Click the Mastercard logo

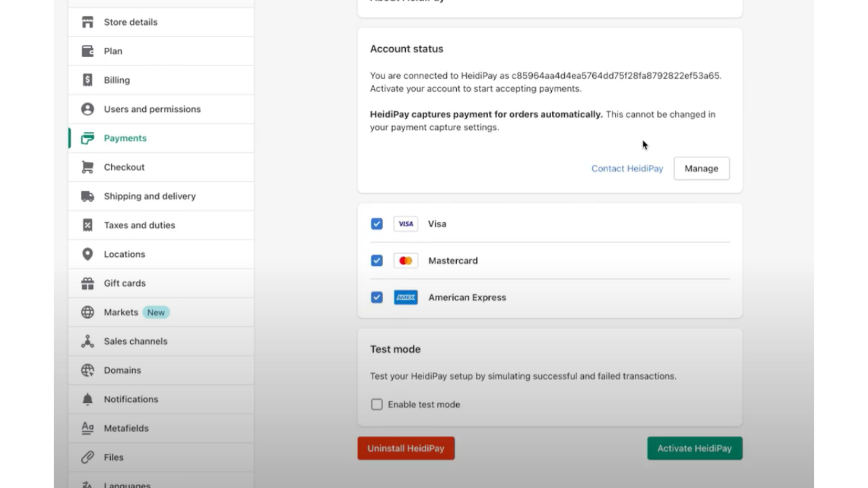click(406, 261)
